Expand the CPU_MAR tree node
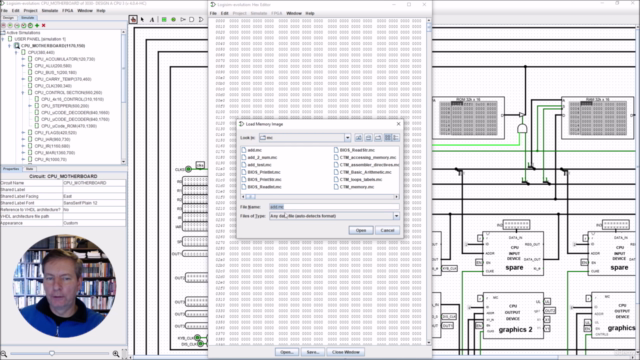640x360 pixels. [x=23, y=153]
